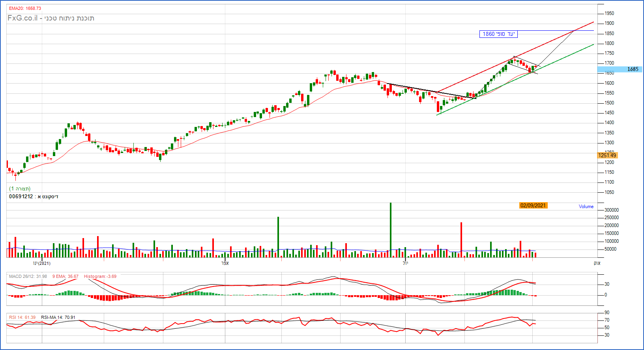Click the יול month axis label
The image size is (644, 350).
pyautogui.click(x=405, y=263)
